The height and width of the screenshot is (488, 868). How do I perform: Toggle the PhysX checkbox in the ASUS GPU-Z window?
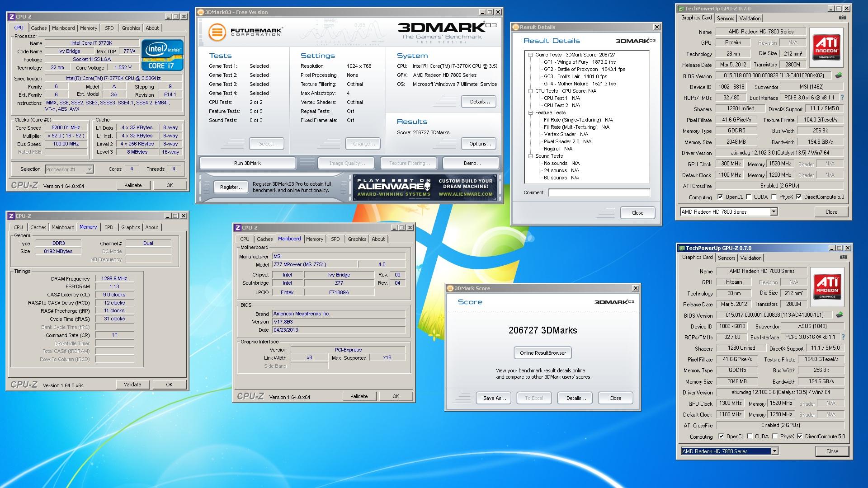point(775,436)
